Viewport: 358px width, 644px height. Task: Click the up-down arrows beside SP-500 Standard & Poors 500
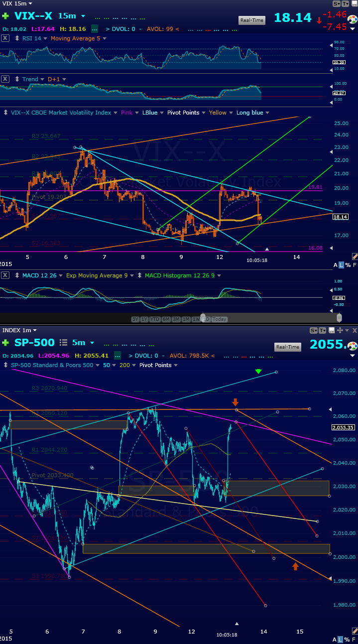click(x=6, y=365)
